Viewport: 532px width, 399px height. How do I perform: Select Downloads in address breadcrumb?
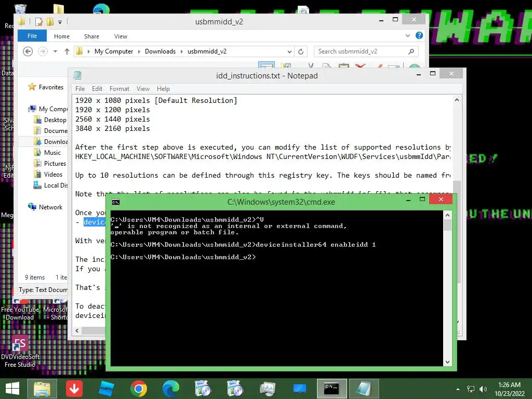click(160, 51)
